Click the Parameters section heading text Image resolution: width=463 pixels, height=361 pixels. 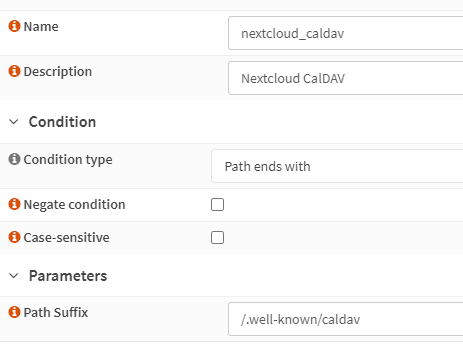[68, 276]
